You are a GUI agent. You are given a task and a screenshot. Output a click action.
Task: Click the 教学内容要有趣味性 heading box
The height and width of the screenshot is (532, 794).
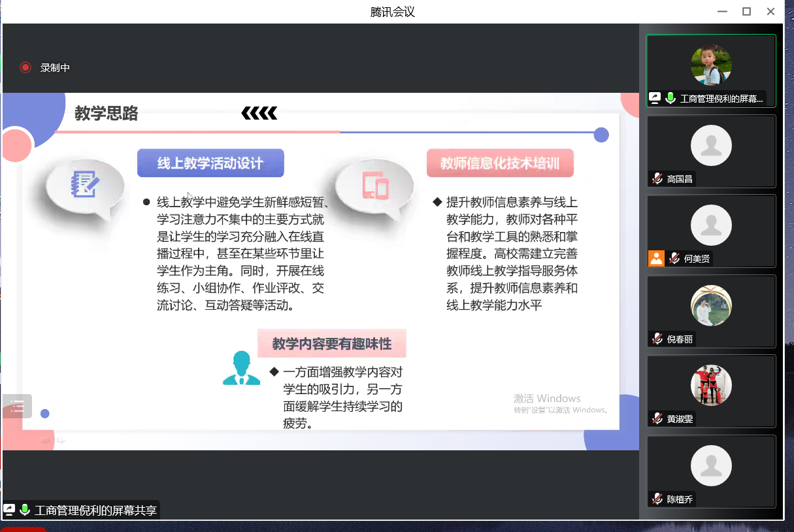[332, 344]
